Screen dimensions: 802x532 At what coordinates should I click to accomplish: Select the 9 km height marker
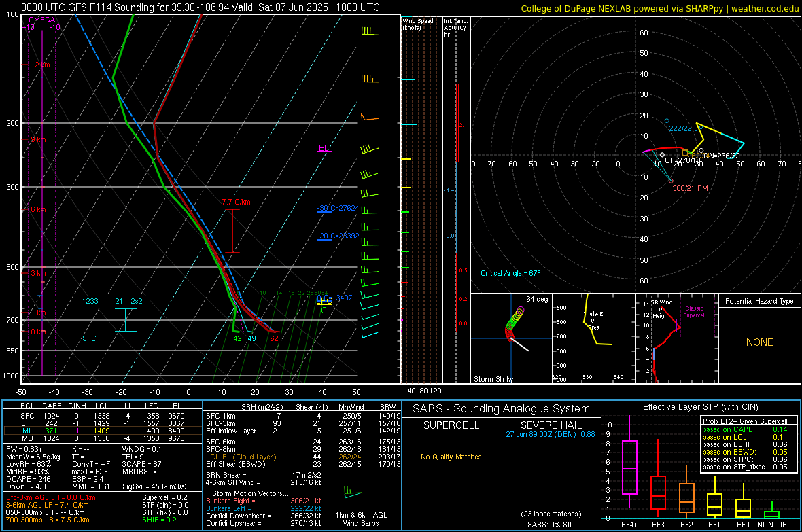[38, 140]
